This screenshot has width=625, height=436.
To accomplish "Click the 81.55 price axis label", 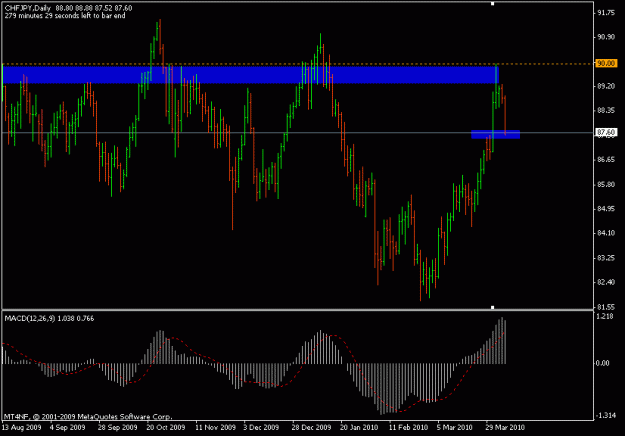I will [606, 307].
